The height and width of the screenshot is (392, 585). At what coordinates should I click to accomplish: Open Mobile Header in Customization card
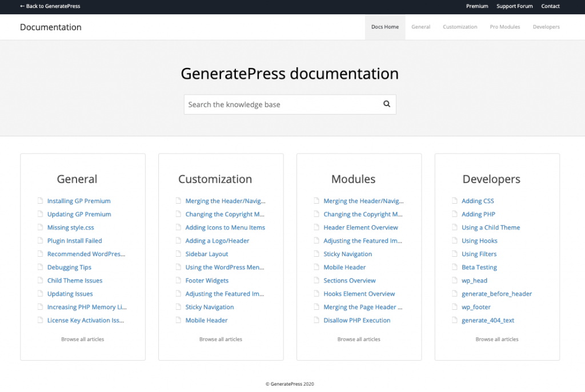[x=206, y=320]
